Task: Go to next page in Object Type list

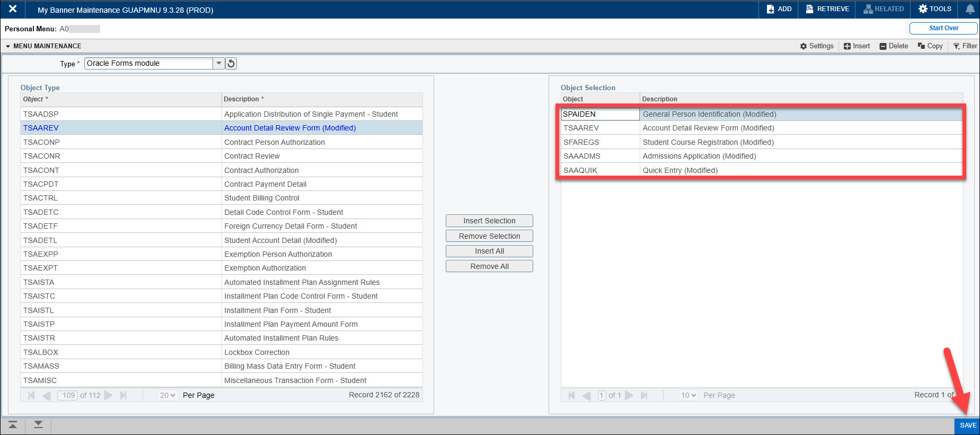Action: click(x=109, y=395)
